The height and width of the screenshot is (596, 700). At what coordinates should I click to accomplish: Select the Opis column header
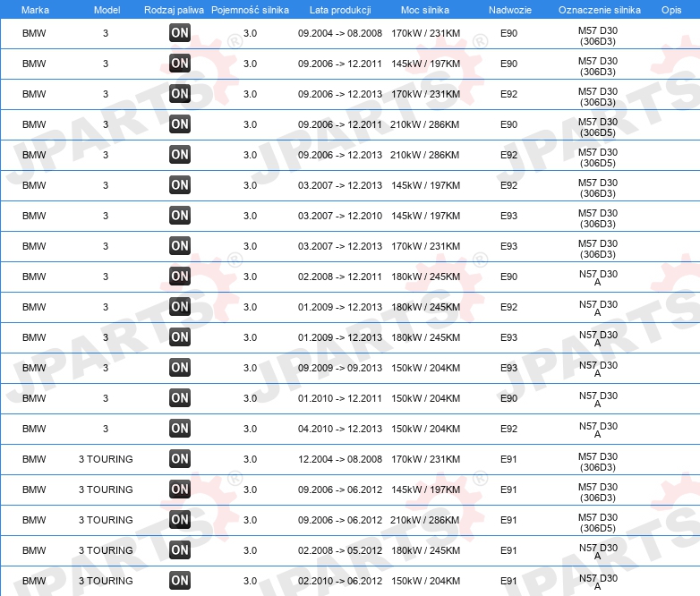click(x=671, y=10)
